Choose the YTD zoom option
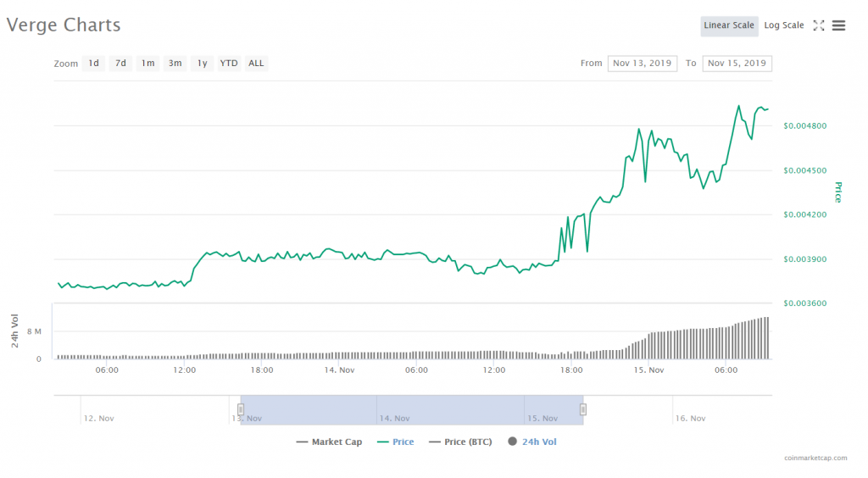Screen dimensions: 868x478 pos(229,64)
